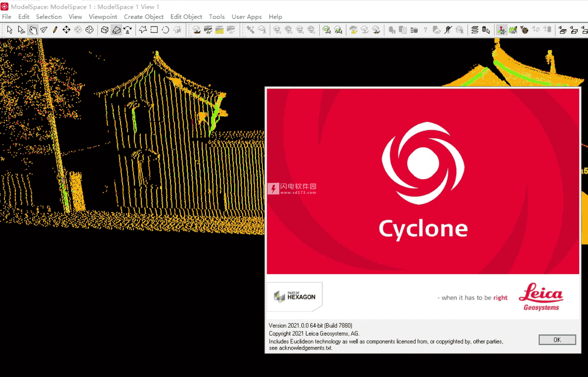Click the ModelSpace app icon in title bar
The height and width of the screenshot is (377, 588).
pos(4,6)
